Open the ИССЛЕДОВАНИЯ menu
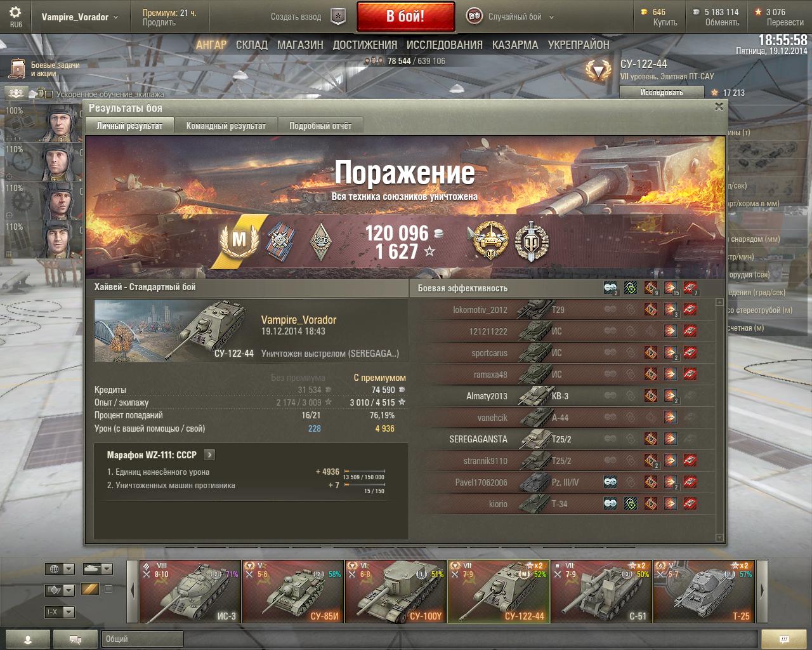The width and height of the screenshot is (812, 650). click(x=444, y=45)
